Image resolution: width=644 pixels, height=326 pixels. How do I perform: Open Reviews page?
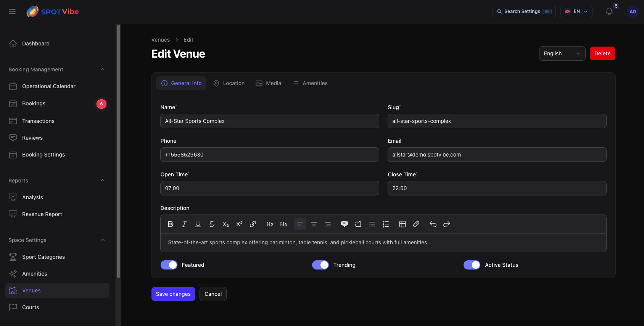(x=57, y=138)
